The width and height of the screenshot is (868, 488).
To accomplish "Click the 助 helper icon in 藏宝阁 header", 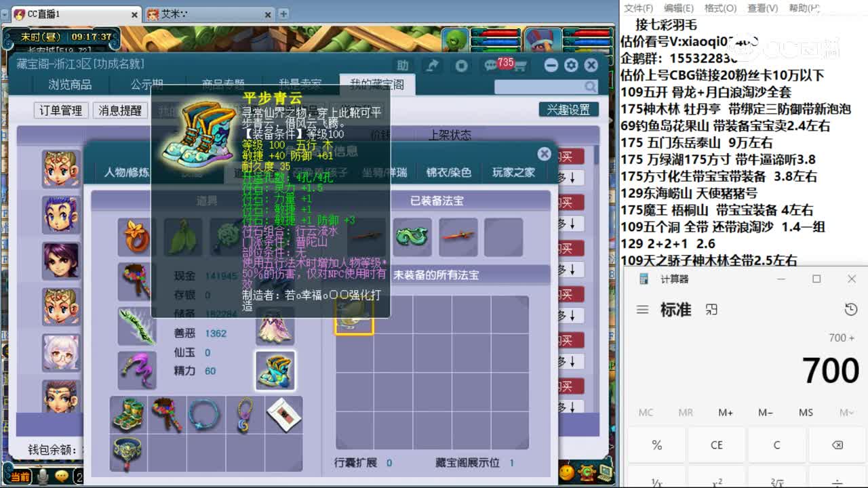I will coord(403,66).
